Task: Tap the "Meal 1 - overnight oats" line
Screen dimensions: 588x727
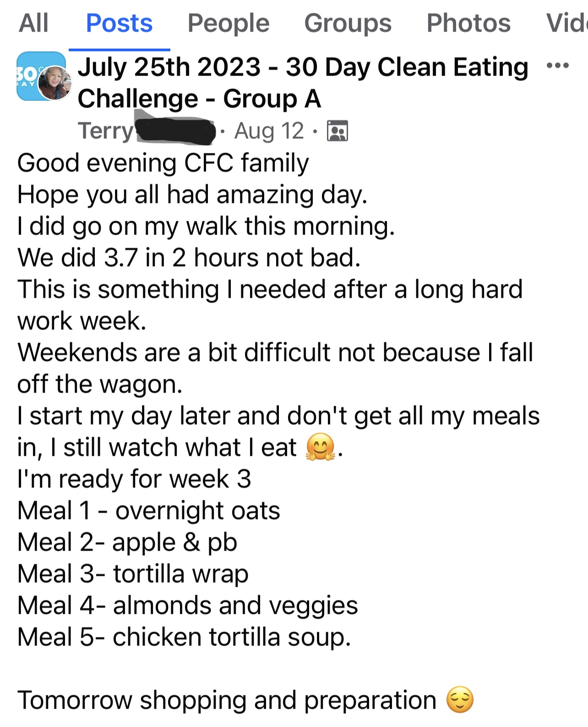Action: 148,511
